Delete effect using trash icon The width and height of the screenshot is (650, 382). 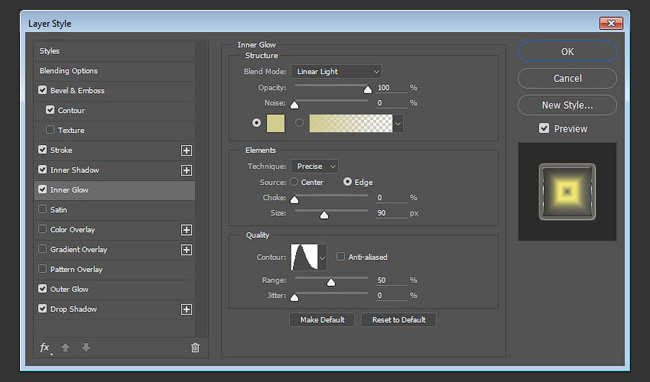[x=195, y=347]
